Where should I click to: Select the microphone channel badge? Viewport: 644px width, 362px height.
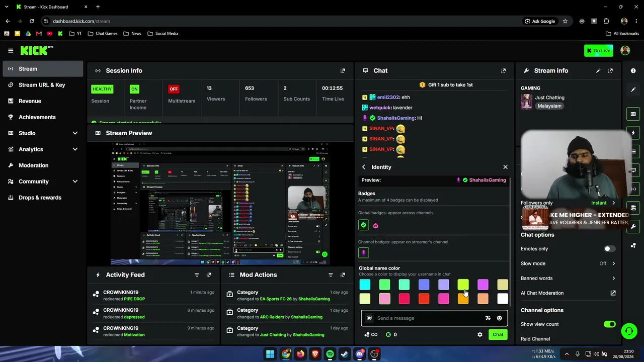(364, 253)
